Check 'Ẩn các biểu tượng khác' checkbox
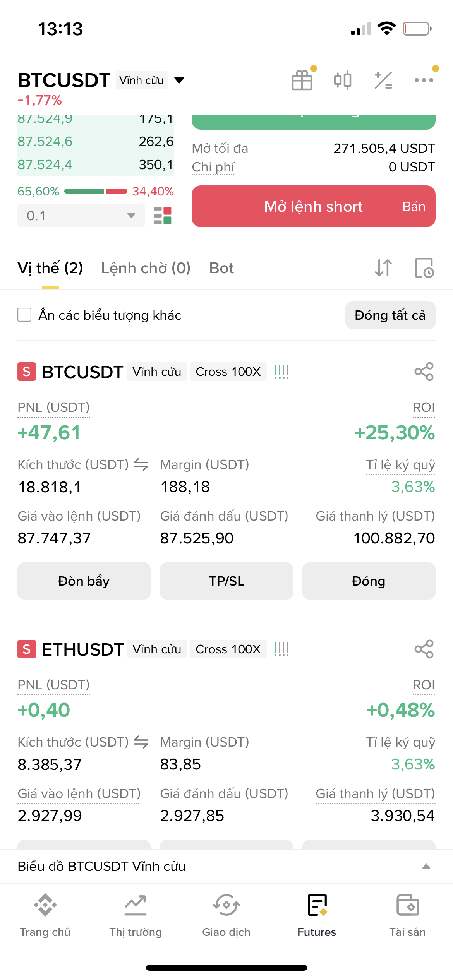 pyautogui.click(x=24, y=315)
